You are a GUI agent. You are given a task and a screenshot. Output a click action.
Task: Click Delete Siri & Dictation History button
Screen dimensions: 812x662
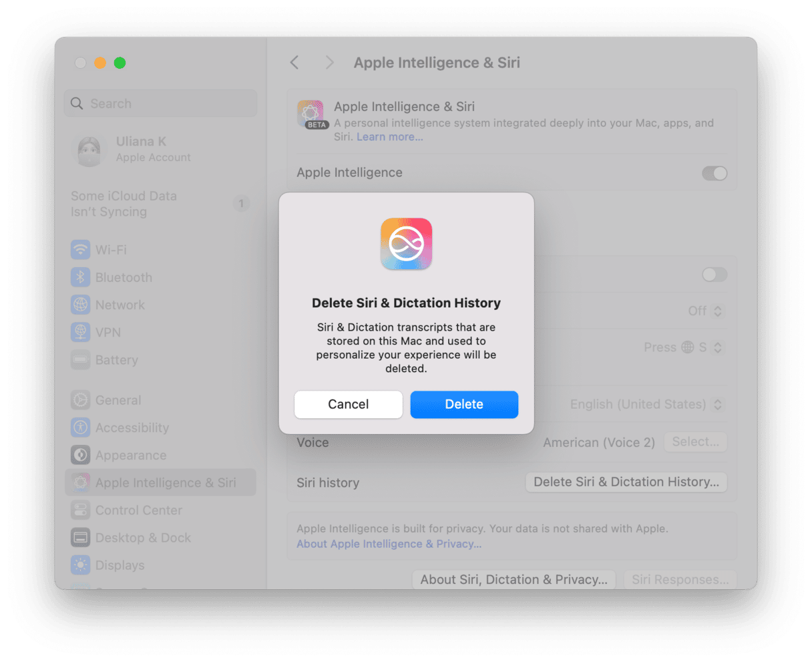[626, 482]
